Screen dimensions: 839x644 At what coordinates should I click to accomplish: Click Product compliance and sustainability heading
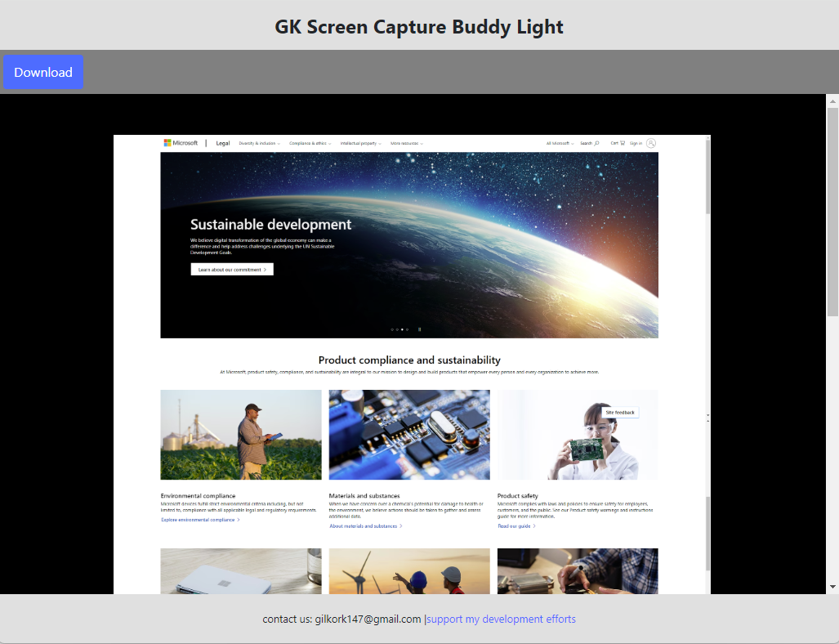(x=409, y=360)
